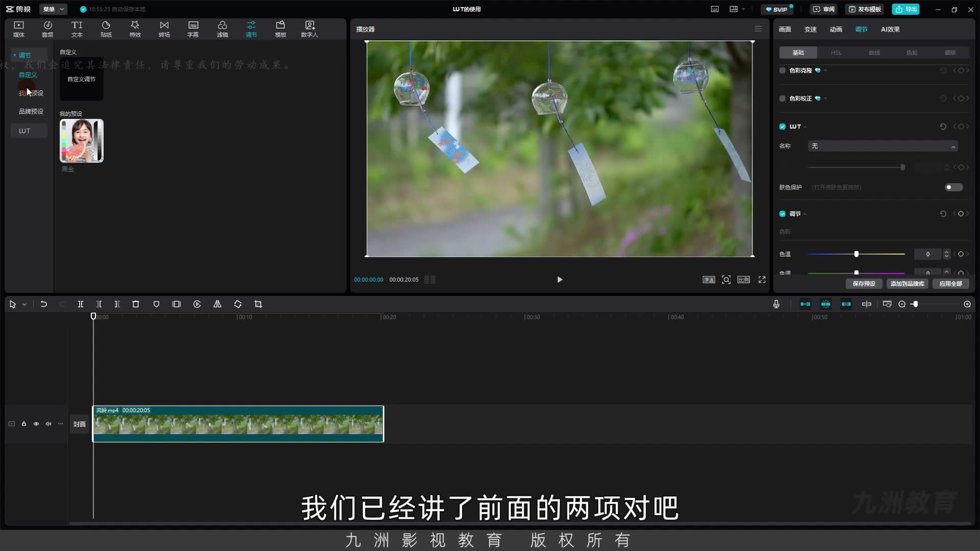
Task: Open the 文本 text panel
Action: 77,29
